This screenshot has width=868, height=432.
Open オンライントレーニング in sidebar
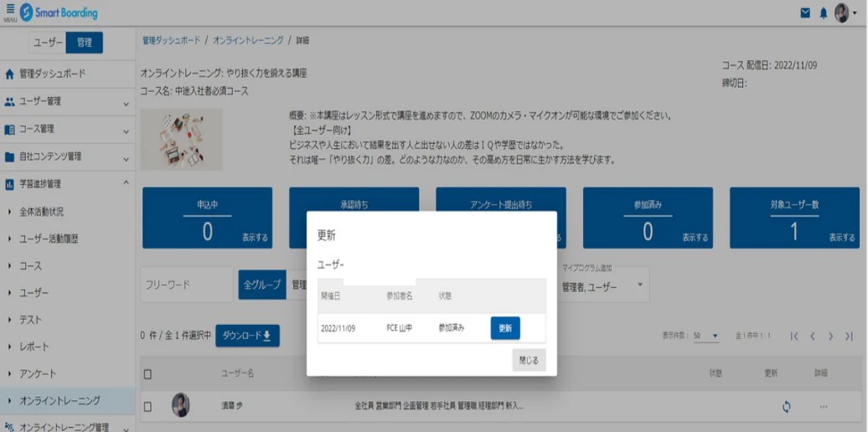tap(68, 400)
